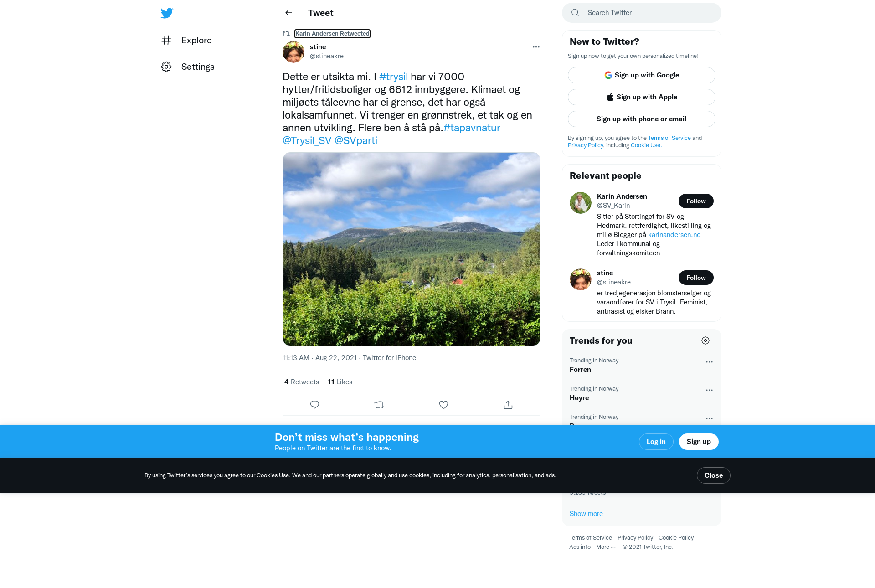
Task: Expand options for Høyre trend
Action: click(709, 390)
